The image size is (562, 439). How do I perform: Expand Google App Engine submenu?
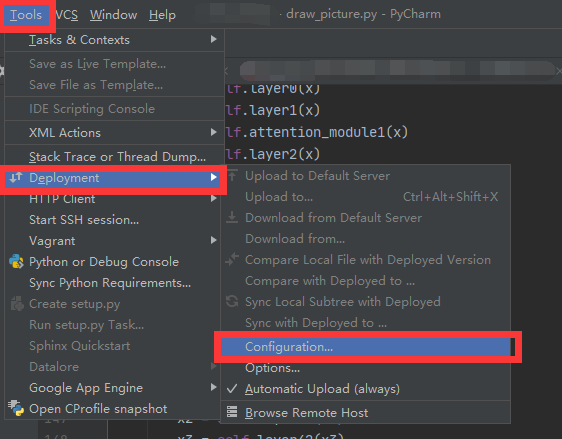(114, 388)
